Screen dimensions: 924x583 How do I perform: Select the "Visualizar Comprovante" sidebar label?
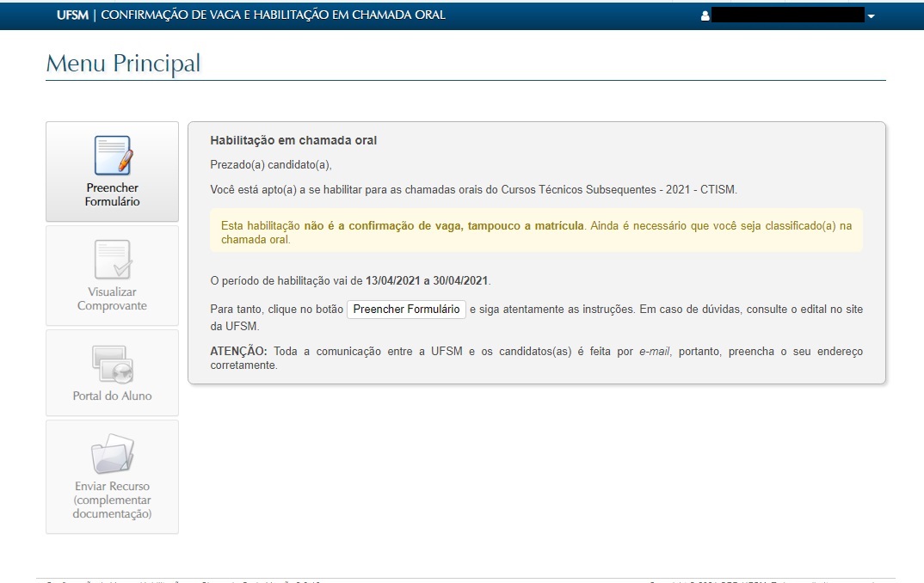click(112, 298)
